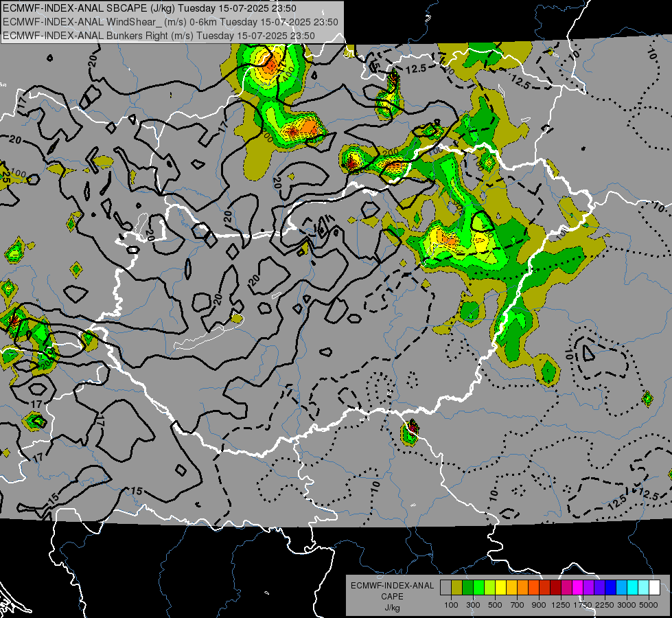Click the CAPE label in the legend

point(392,597)
